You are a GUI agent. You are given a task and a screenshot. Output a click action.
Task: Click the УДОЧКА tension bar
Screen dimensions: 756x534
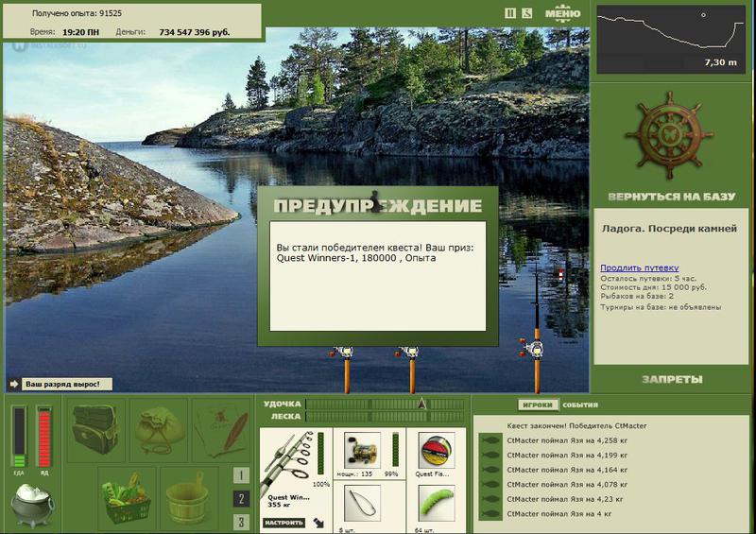(x=385, y=404)
